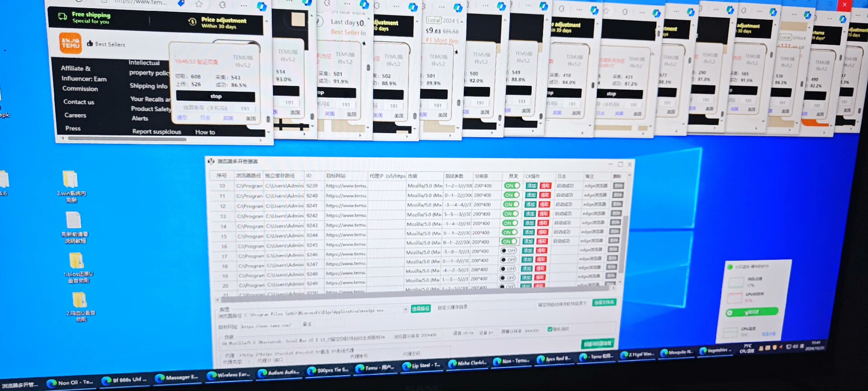The image size is (868, 391).
Task: Open the 'Careers' link in the Temu footer
Action: click(x=75, y=115)
